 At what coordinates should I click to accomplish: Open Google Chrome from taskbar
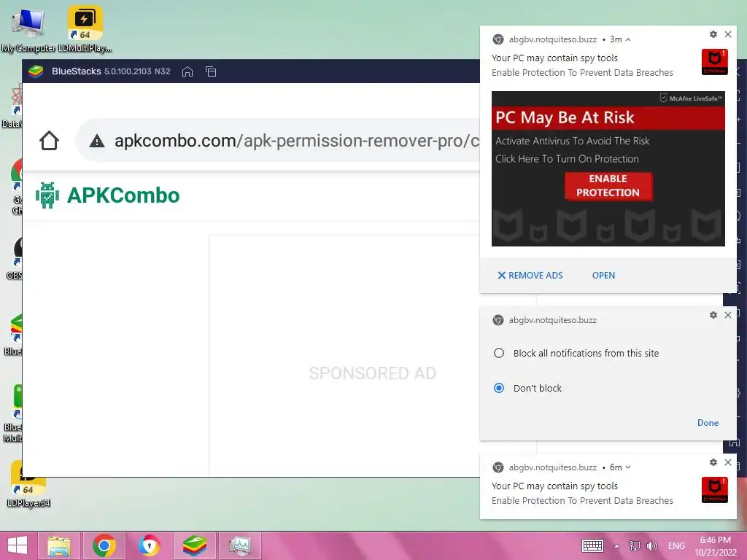[x=104, y=545]
